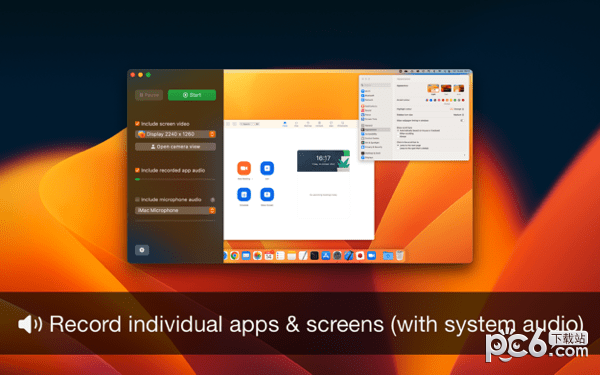
Task: Select Network in System Settings sidebar
Action: 367,100
